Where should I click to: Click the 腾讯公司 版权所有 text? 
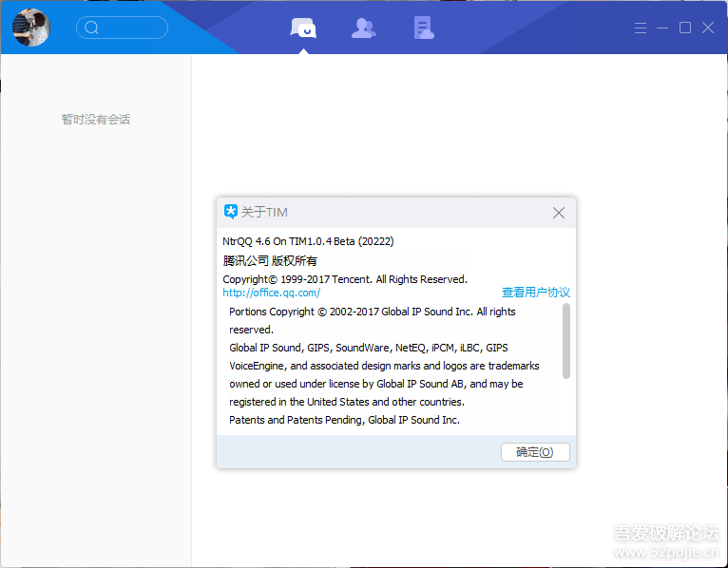270,261
